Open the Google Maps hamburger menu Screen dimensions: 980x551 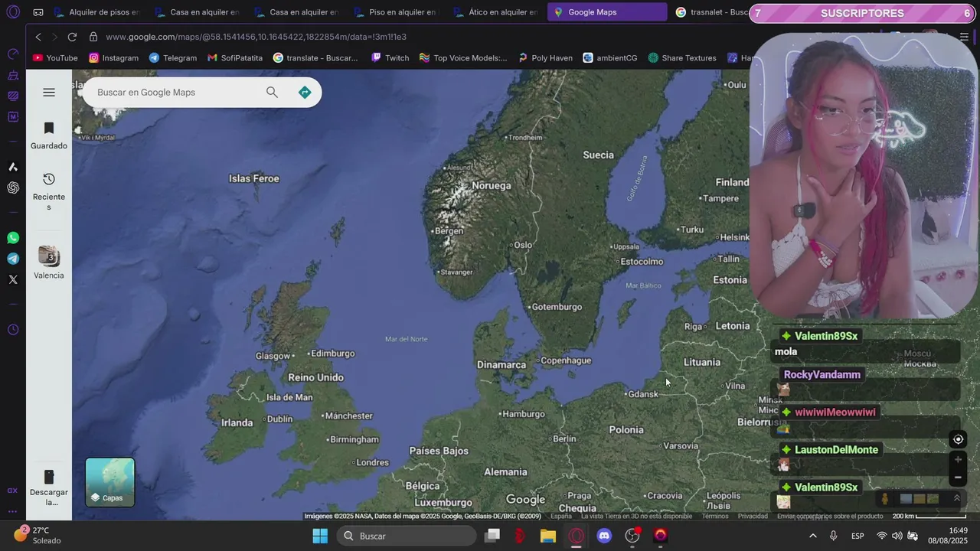[49, 93]
